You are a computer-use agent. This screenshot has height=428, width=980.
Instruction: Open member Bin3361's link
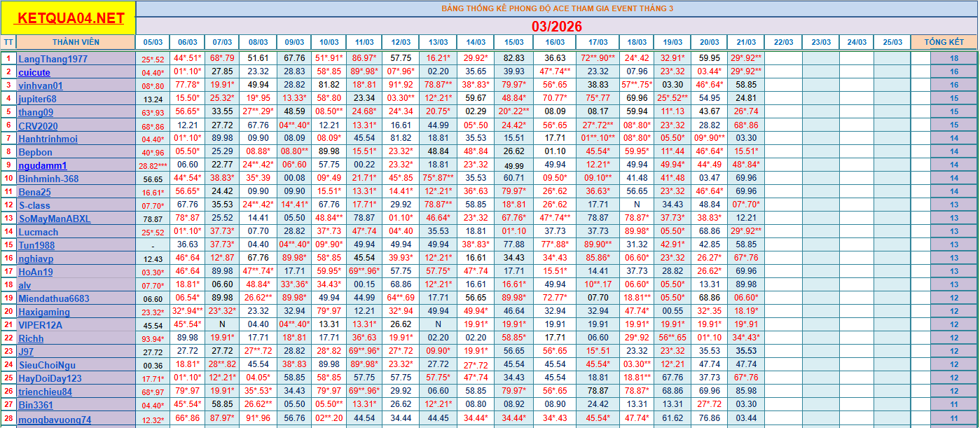point(36,405)
